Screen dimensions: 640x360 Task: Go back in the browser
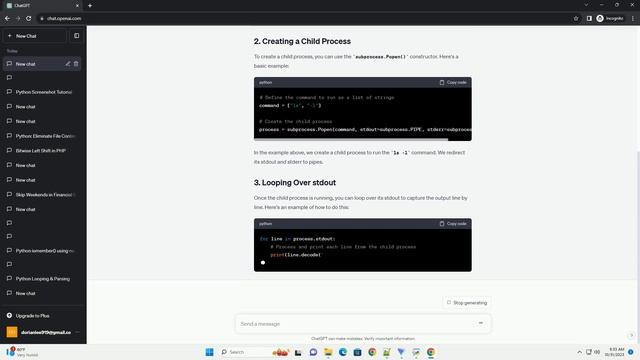(7, 18)
